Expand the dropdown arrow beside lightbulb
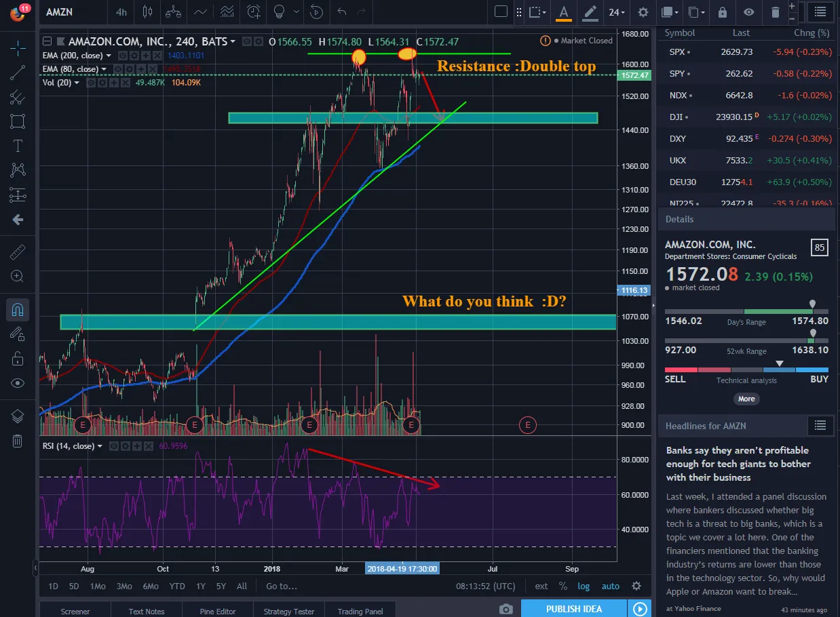The width and height of the screenshot is (840, 617). [296, 12]
